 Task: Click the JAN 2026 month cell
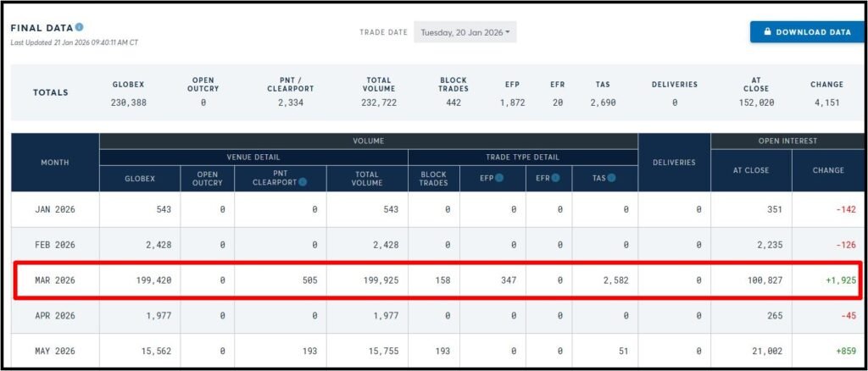pos(55,209)
